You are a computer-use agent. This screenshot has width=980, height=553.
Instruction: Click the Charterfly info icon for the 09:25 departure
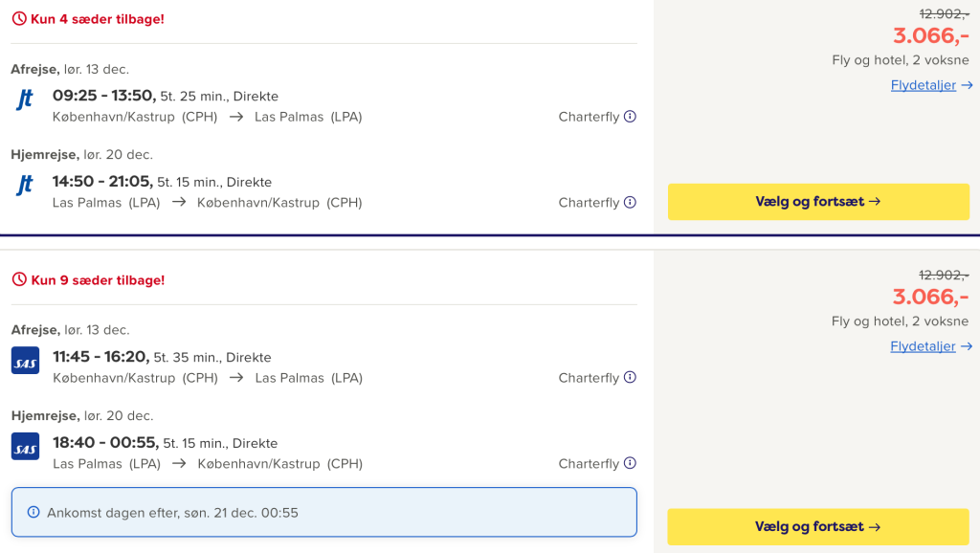tap(630, 117)
